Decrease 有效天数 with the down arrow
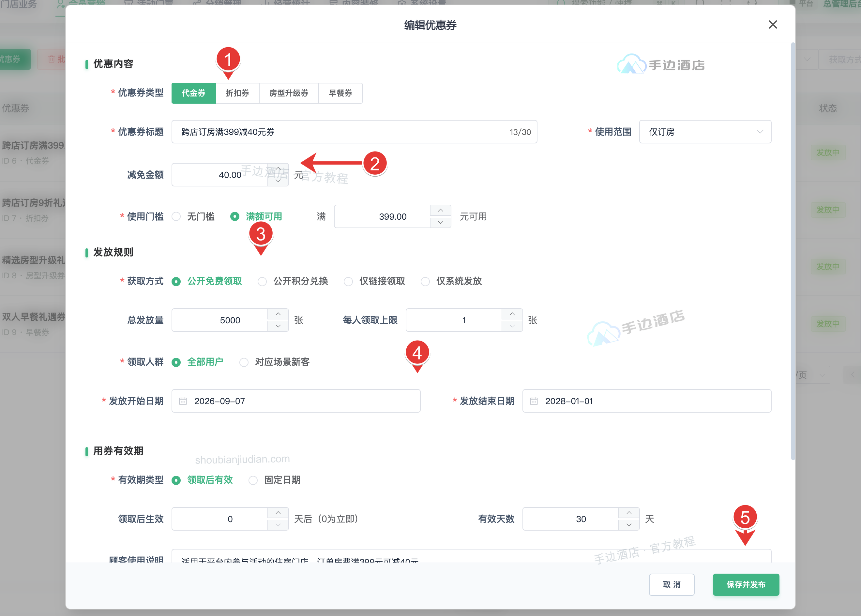The height and width of the screenshot is (616, 861). [629, 525]
